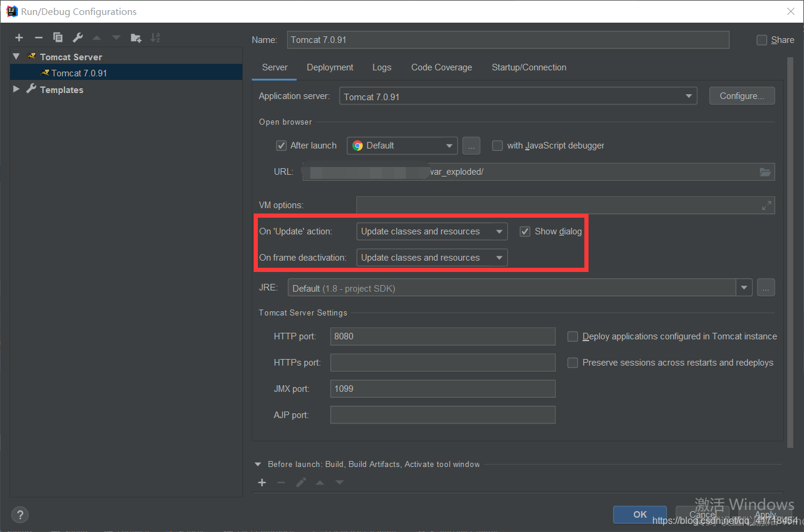Click the VM options input field
The image size is (804, 532).
tap(565, 205)
